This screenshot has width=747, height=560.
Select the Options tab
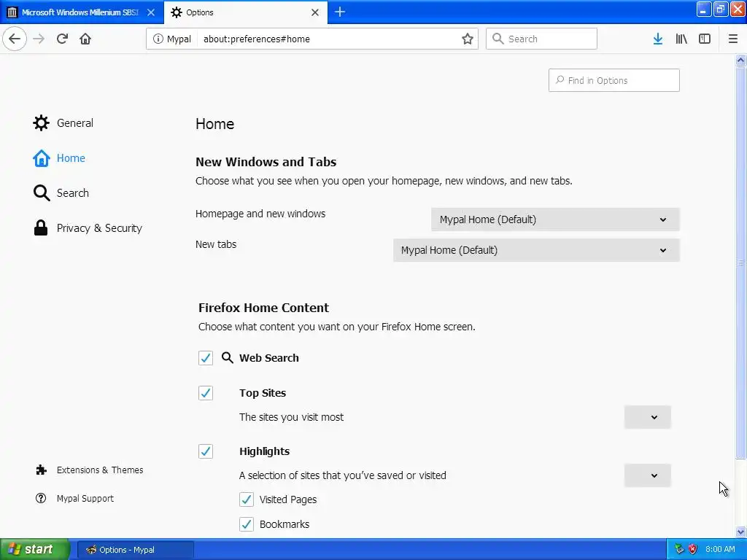click(x=245, y=12)
